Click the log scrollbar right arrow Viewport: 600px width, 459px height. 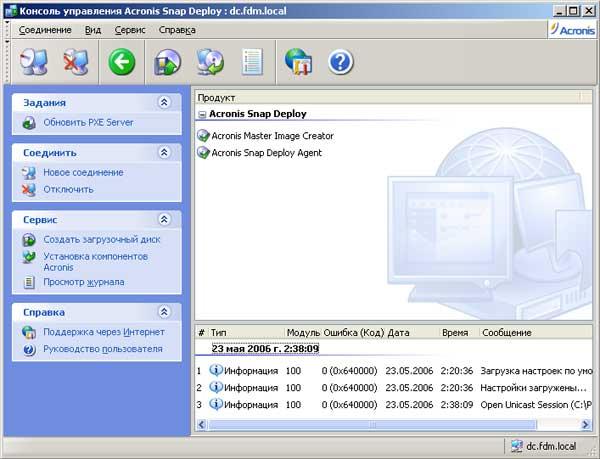(x=585, y=425)
